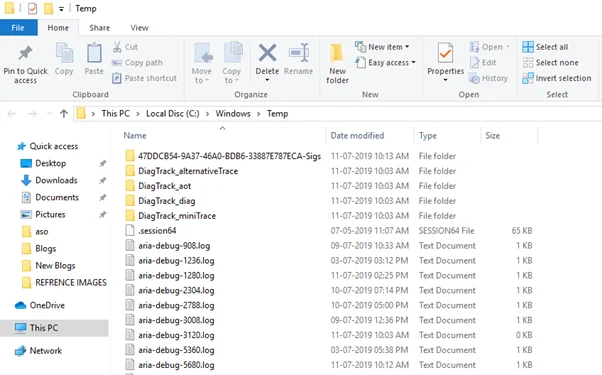
Task: Click the Cut scissors icon
Action: (117, 47)
